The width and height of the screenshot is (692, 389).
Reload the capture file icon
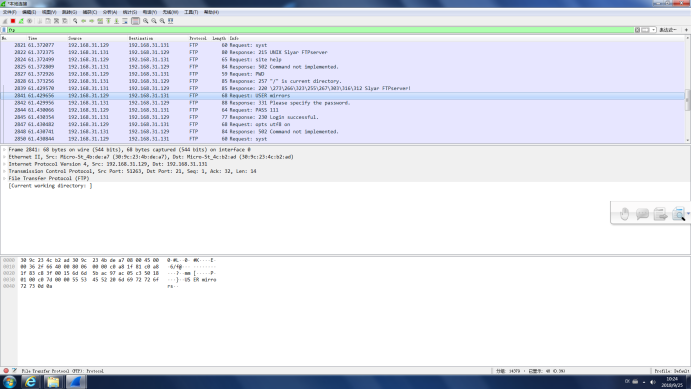click(x=65, y=21)
